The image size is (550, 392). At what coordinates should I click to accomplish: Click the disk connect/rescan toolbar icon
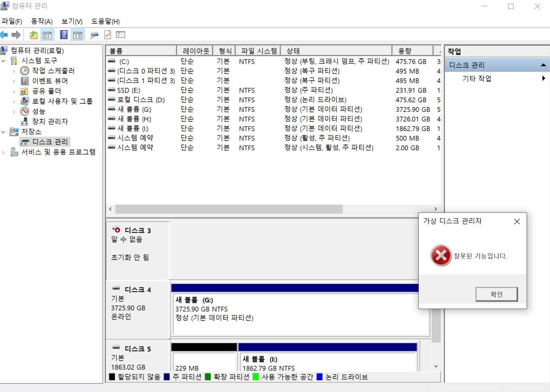94,35
